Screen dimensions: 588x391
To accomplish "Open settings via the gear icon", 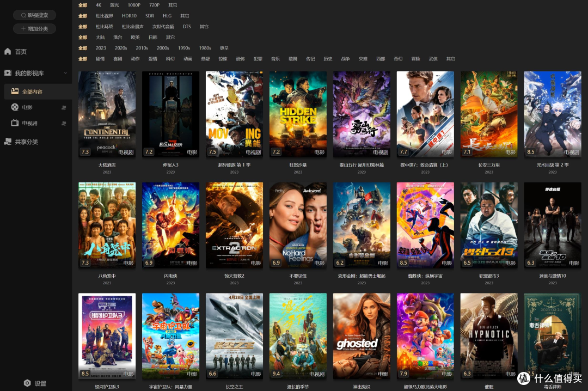I will pos(27,383).
